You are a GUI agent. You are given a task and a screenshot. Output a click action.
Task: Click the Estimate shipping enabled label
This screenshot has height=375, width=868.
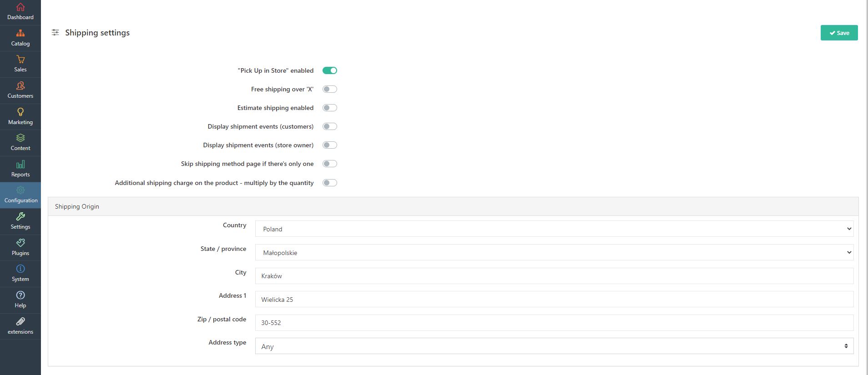(x=276, y=108)
